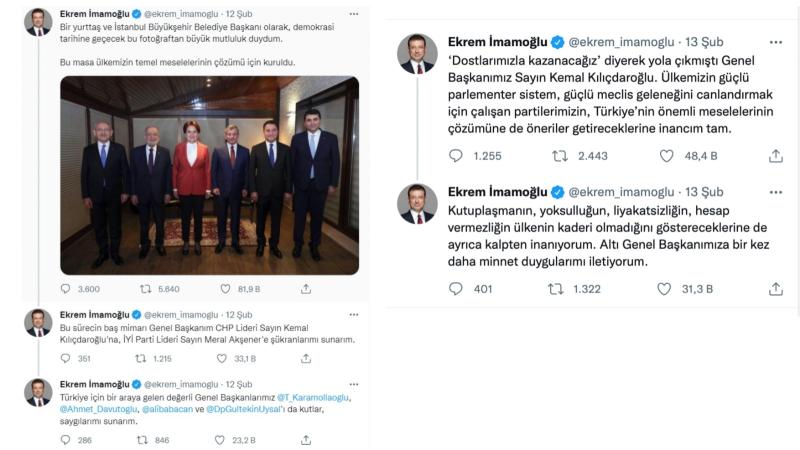Viewport: 800px width, 450px height.
Task: Open more options on 'Dostlarımızla kazanacağız' tweet
Action: coord(776,42)
